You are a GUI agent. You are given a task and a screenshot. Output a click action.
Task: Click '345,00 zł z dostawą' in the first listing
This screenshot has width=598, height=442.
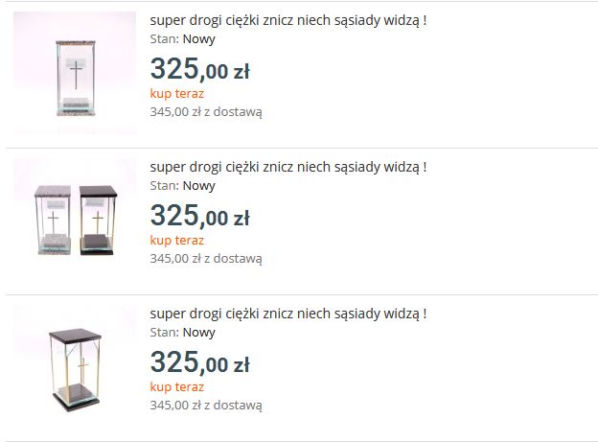tap(206, 112)
